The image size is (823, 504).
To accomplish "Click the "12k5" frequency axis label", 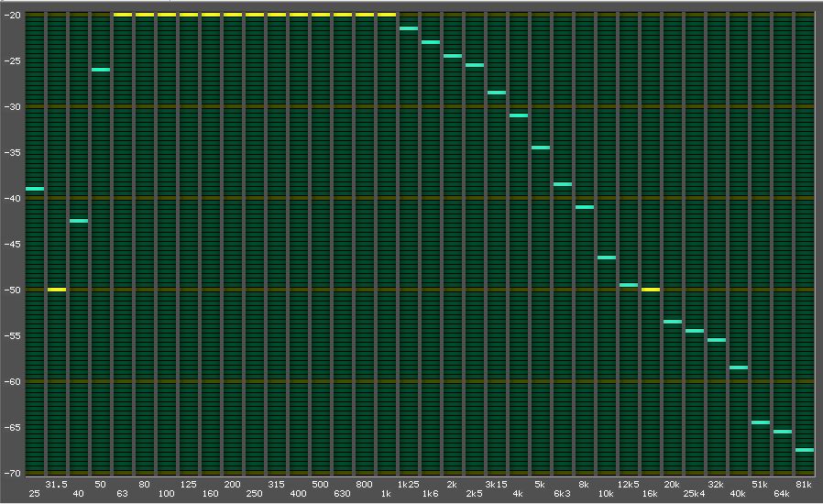I will pos(629,485).
